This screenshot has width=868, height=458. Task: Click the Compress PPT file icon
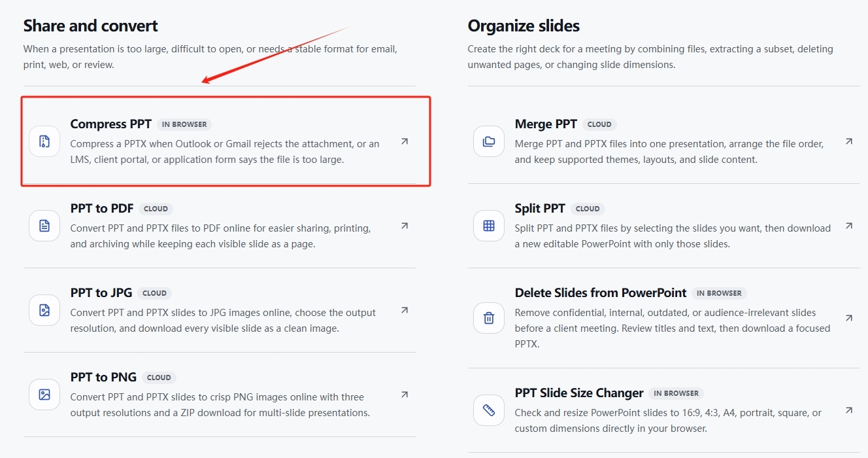[x=44, y=141]
